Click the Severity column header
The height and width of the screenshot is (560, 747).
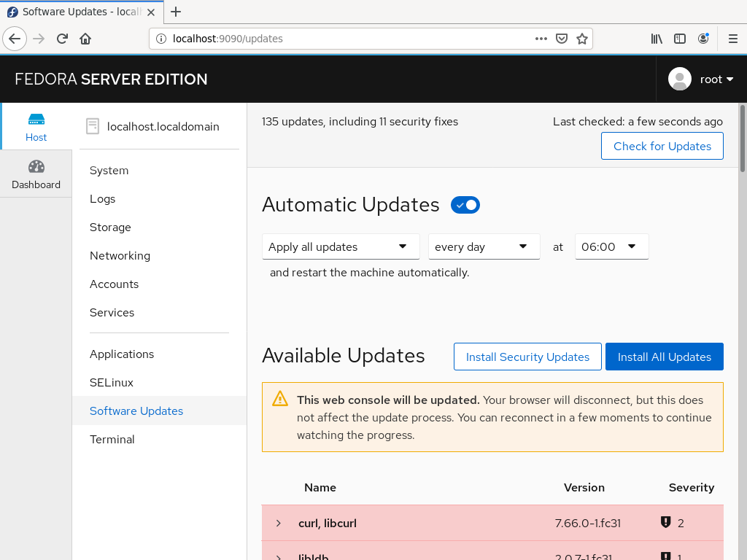pyautogui.click(x=692, y=488)
